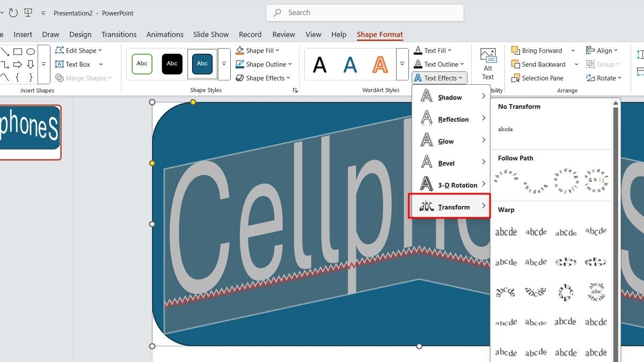Viewport: 644px width, 362px height.
Task: Click the Redo button in Quick Access
Action: [13, 13]
